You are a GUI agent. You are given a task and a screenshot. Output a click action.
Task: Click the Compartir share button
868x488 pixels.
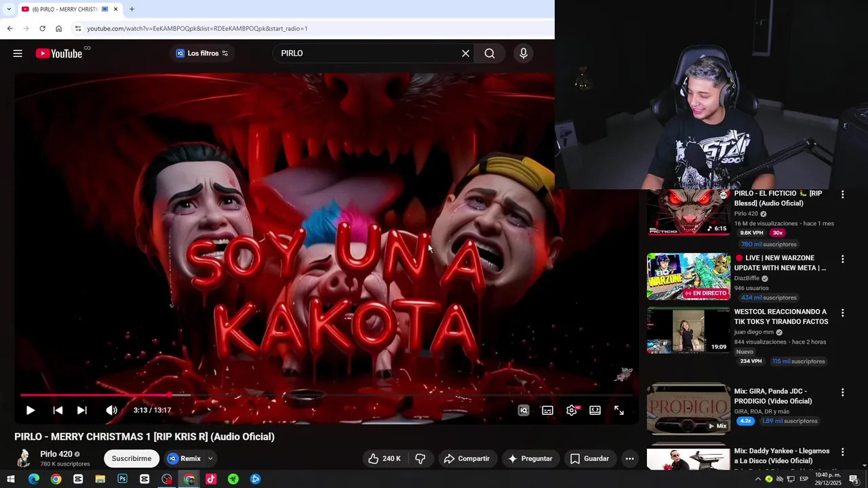click(467, 459)
